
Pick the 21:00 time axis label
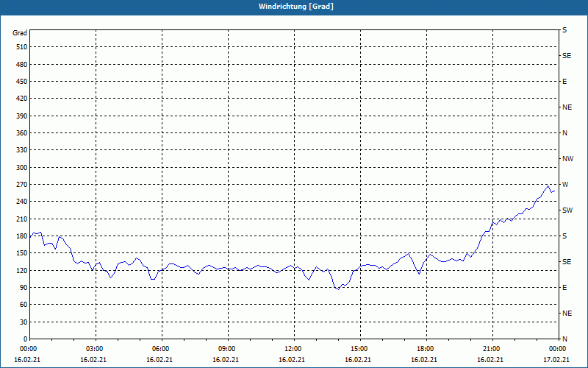point(492,349)
